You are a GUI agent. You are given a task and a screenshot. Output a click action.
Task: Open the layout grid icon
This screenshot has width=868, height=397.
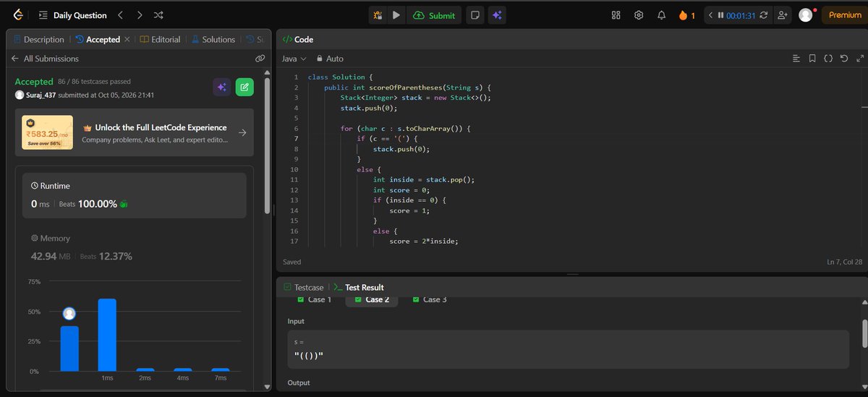[x=616, y=15]
